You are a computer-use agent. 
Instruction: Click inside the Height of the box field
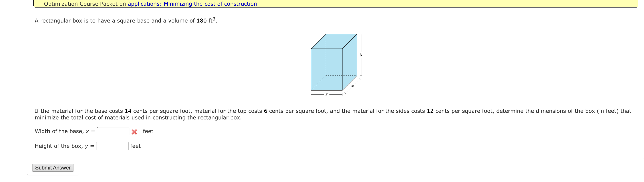[112, 146]
